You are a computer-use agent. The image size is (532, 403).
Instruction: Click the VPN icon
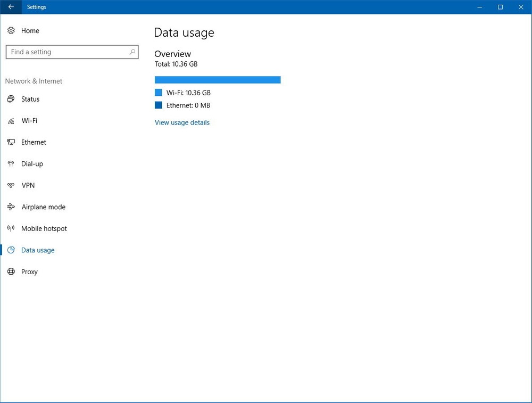click(11, 185)
